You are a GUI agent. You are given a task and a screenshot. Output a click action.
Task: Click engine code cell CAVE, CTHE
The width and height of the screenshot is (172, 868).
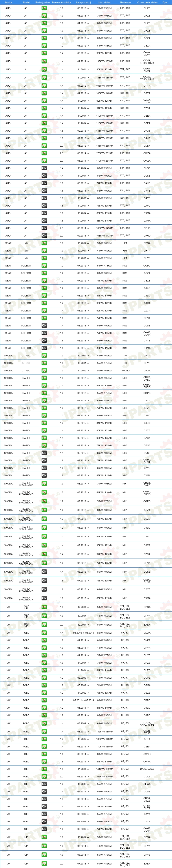pyautogui.click(x=147, y=732)
